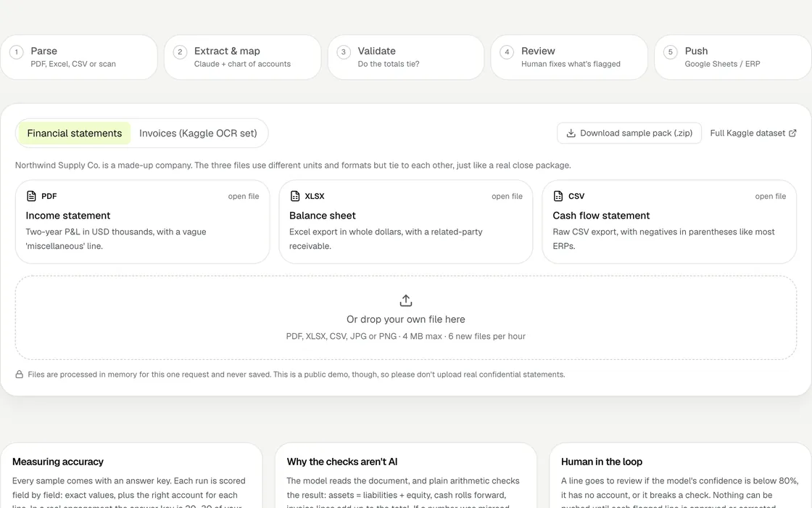The image size is (812, 508).
Task: Click the Validate step label
Action: tap(376, 51)
